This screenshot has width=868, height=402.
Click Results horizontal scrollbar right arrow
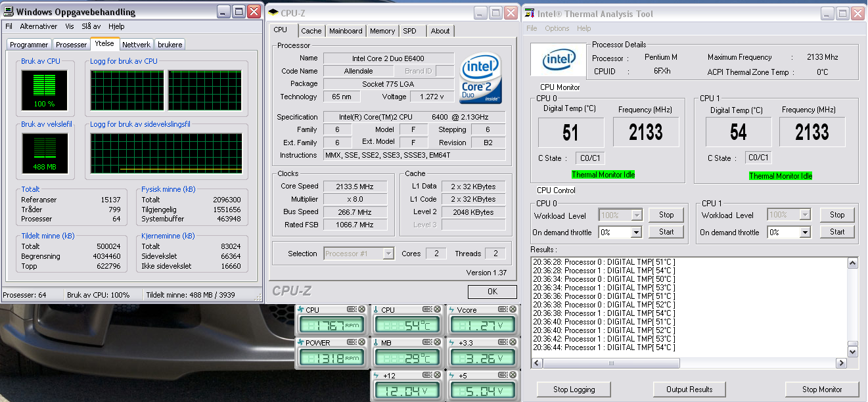pos(841,363)
